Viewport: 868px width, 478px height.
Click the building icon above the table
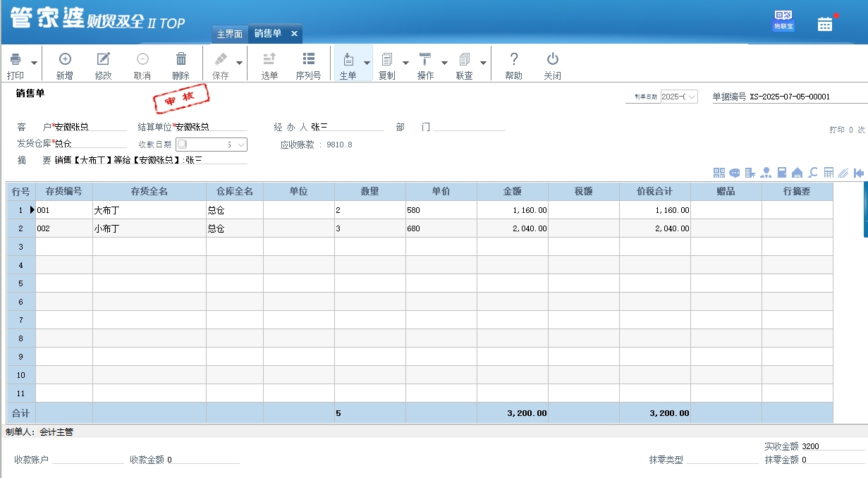tap(750, 173)
